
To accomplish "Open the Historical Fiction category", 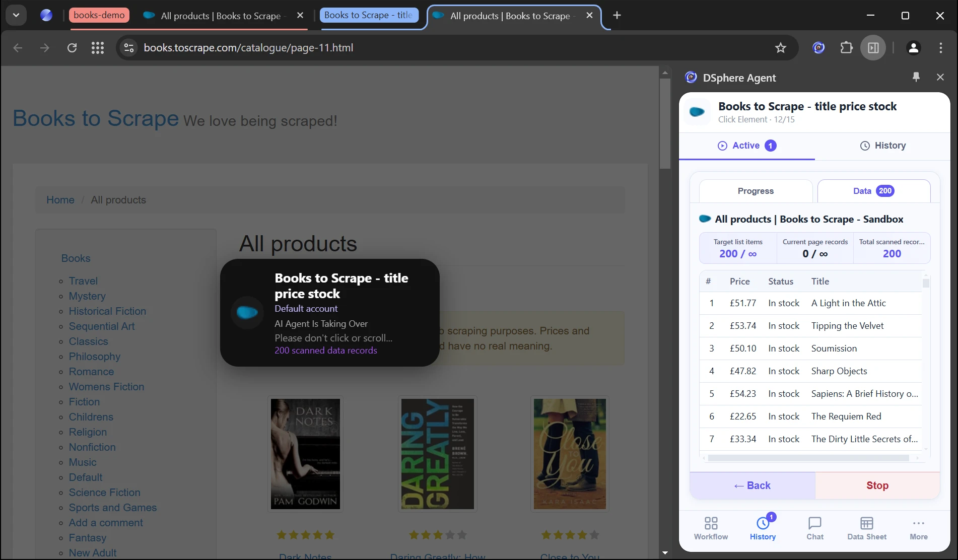I will [x=107, y=311].
